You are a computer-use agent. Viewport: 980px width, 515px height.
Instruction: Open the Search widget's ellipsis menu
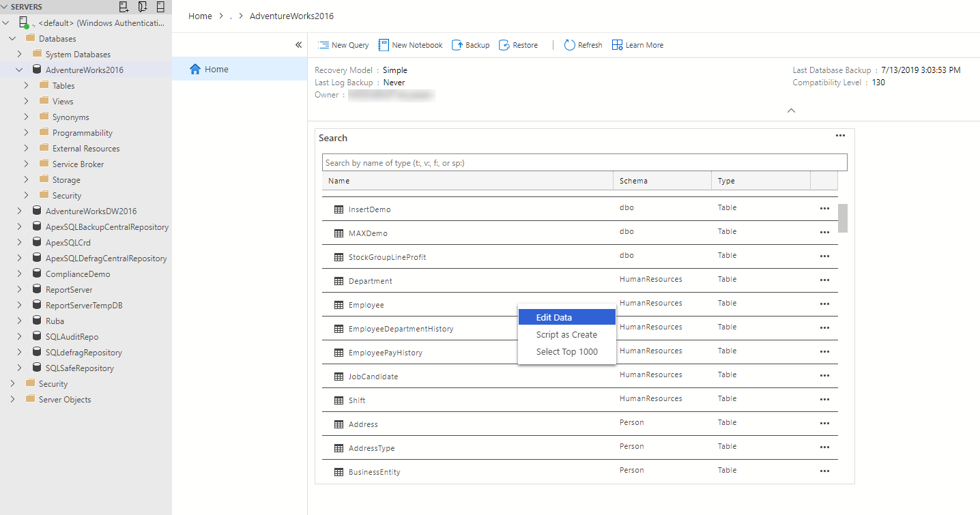840,136
